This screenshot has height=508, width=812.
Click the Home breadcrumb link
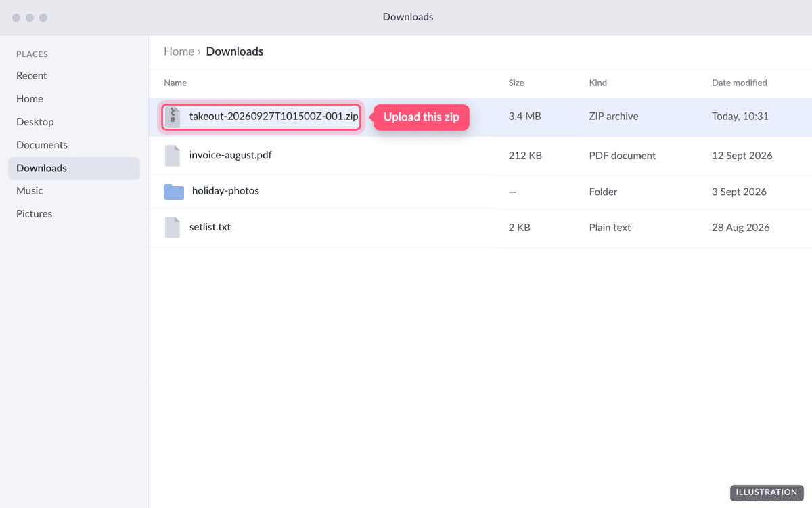click(179, 51)
